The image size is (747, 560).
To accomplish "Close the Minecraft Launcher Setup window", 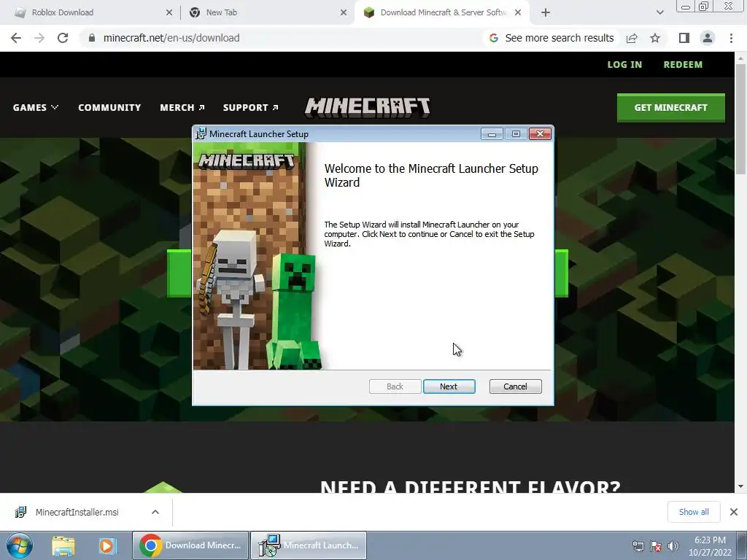I will tap(541, 134).
